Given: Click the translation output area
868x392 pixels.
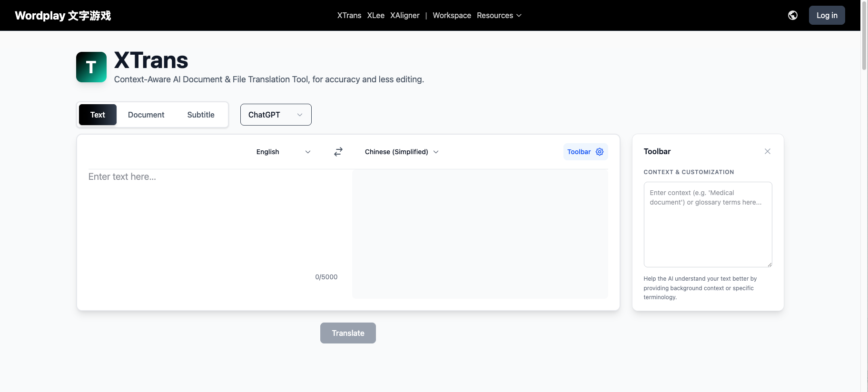Looking at the screenshot, I should 480,234.
